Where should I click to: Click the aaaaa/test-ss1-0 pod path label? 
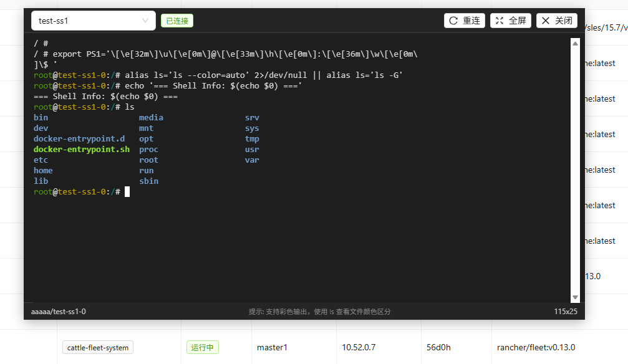pos(59,311)
